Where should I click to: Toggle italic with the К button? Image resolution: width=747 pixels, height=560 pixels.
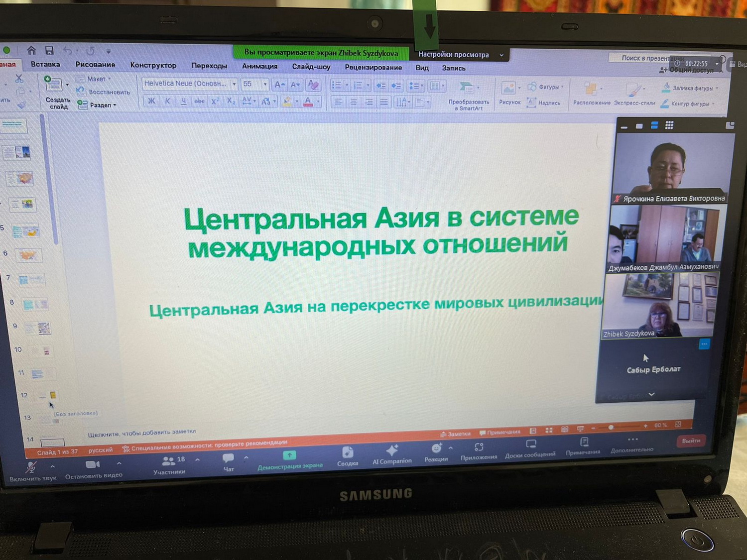(167, 101)
